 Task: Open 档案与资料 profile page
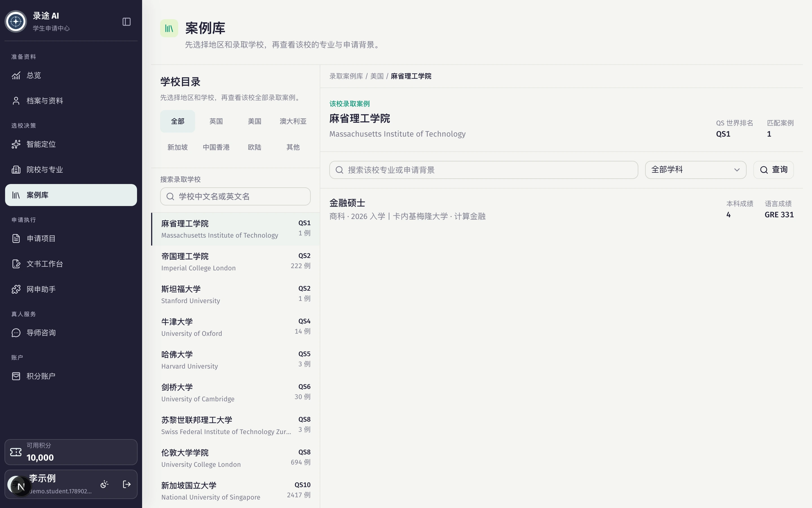coord(71,101)
